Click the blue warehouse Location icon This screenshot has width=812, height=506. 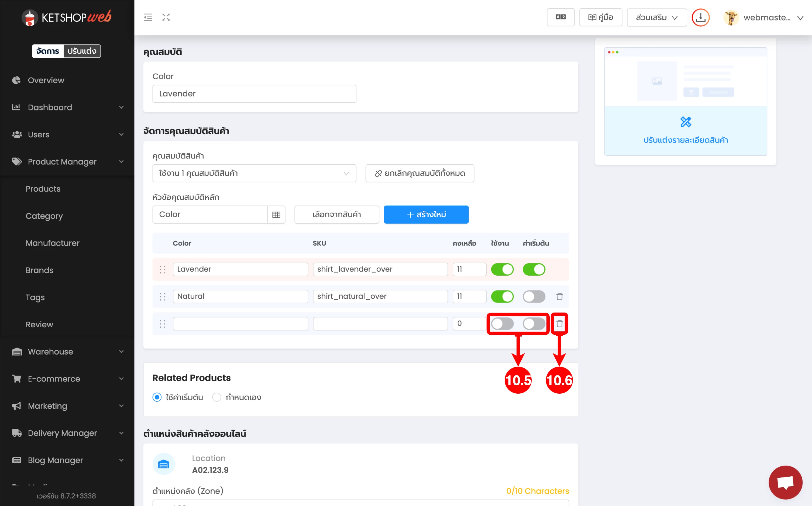pyautogui.click(x=163, y=464)
